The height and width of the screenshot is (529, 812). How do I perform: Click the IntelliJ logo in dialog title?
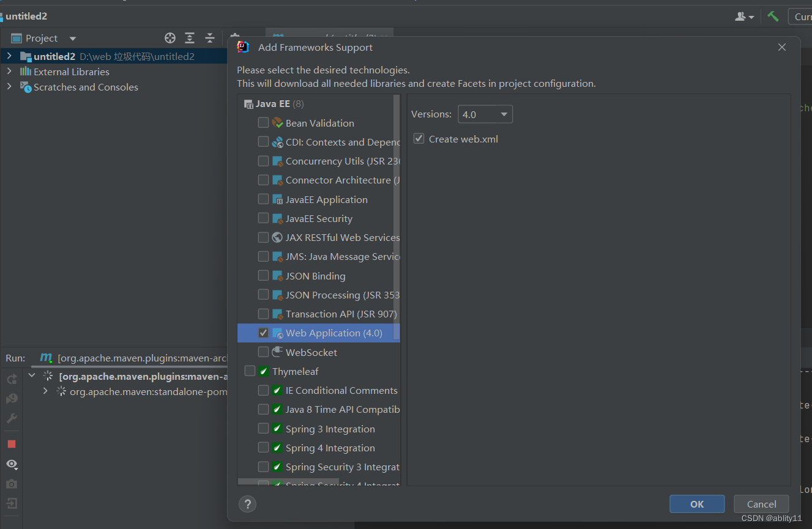pyautogui.click(x=243, y=47)
